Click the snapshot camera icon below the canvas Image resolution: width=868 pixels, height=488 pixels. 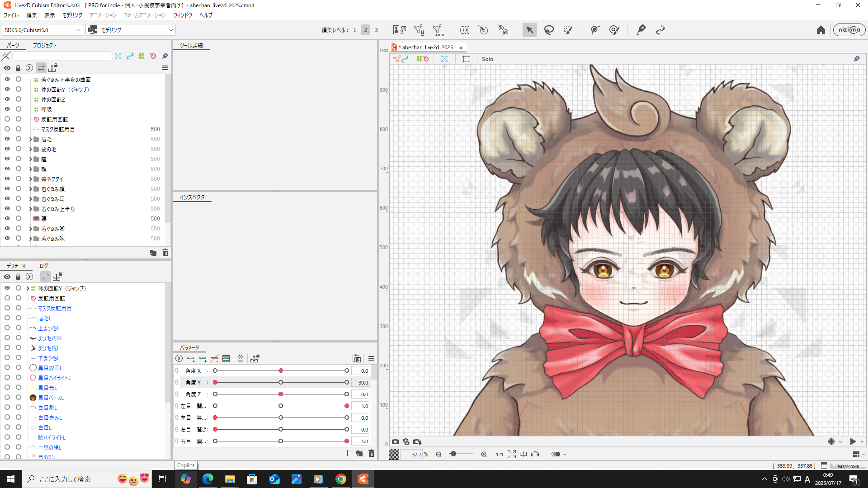click(x=396, y=442)
